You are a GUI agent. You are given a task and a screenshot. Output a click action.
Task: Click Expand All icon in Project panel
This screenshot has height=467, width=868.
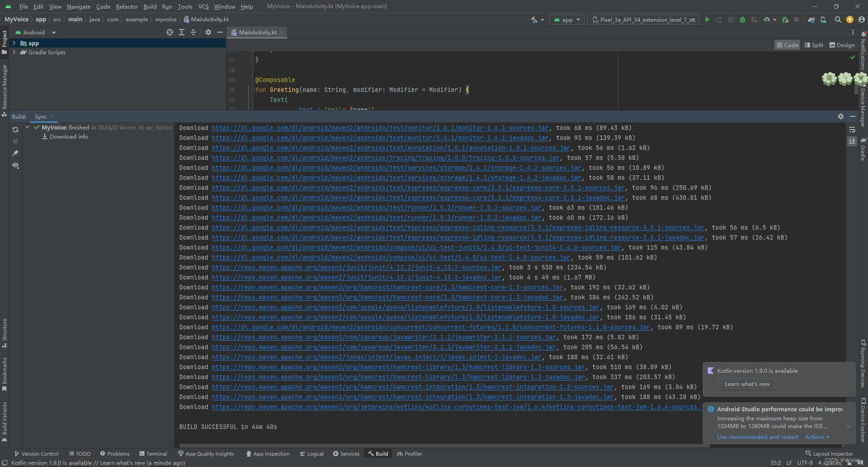click(x=182, y=32)
